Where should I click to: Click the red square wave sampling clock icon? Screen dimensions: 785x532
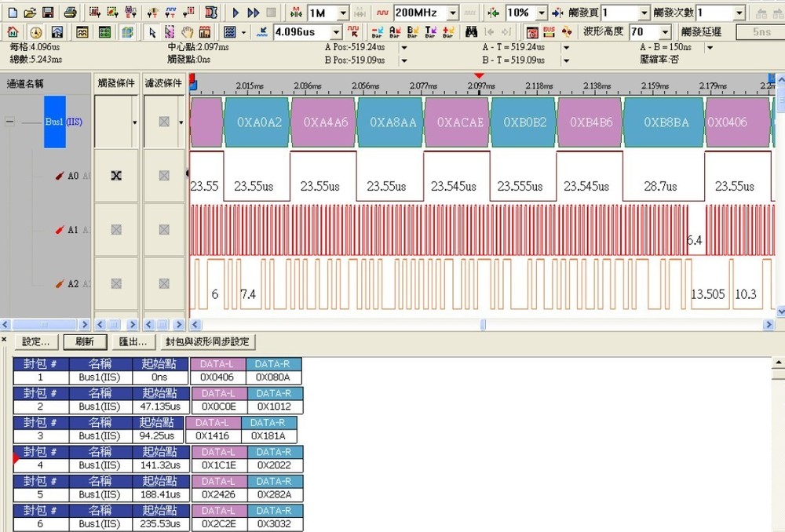382,13
